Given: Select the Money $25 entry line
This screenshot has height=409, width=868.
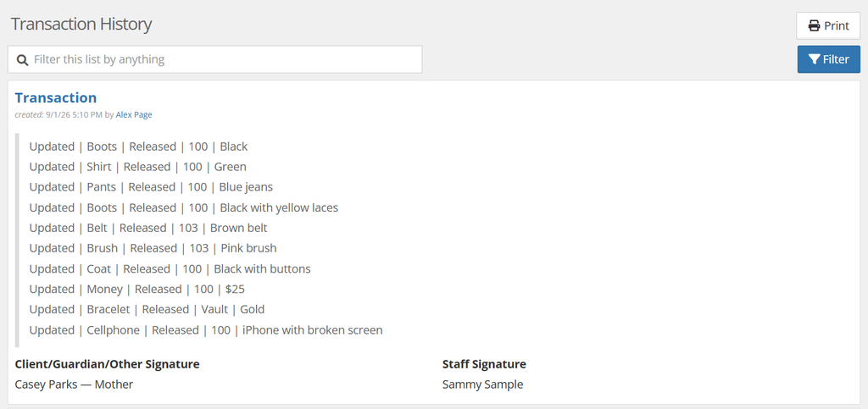Looking at the screenshot, I should [136, 290].
